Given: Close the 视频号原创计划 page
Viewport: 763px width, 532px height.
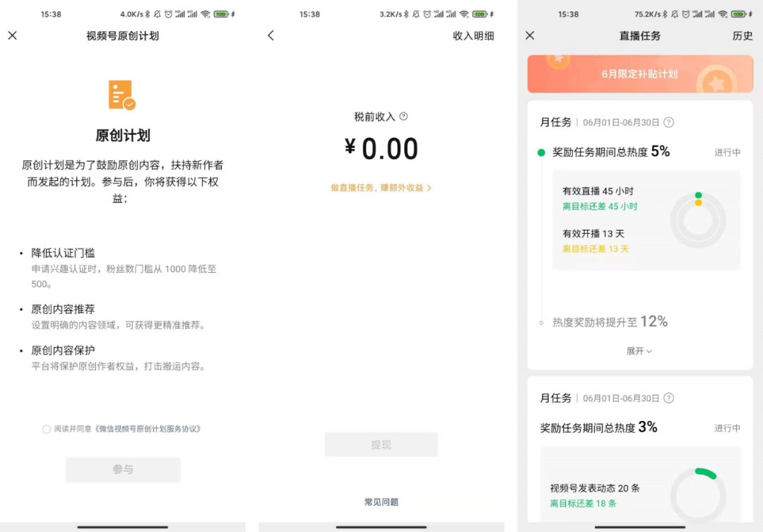Looking at the screenshot, I should point(12,35).
